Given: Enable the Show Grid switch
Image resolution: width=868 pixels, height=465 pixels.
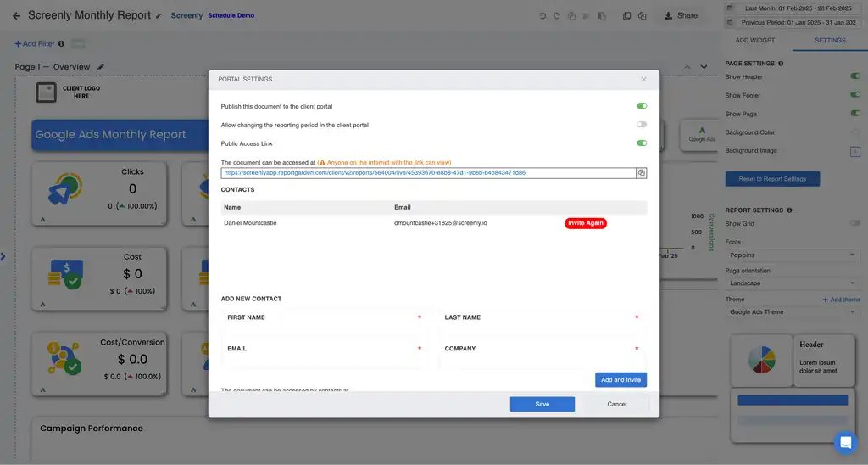Looking at the screenshot, I should point(855,223).
